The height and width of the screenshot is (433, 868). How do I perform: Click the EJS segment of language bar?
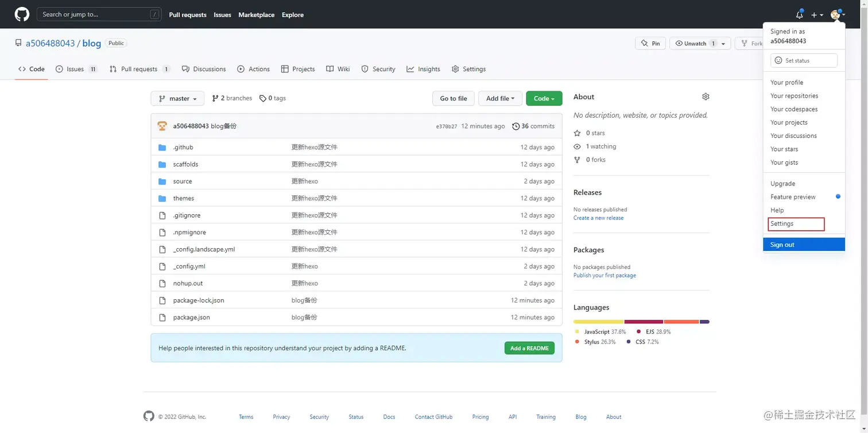point(644,322)
